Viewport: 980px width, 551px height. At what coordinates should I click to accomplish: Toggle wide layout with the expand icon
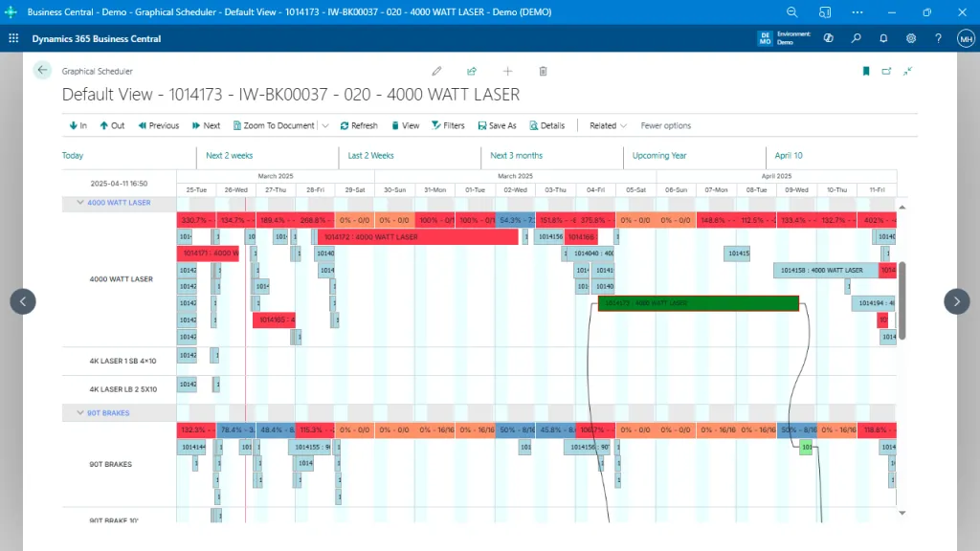point(908,71)
